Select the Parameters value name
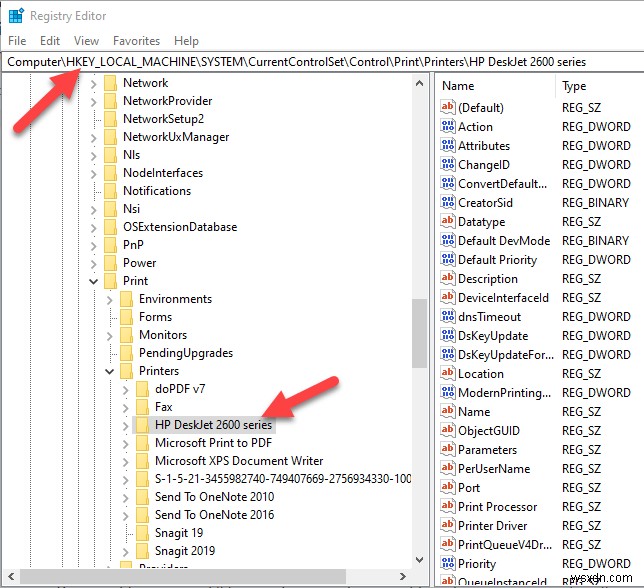This screenshot has height=588, width=644. pos(487,450)
